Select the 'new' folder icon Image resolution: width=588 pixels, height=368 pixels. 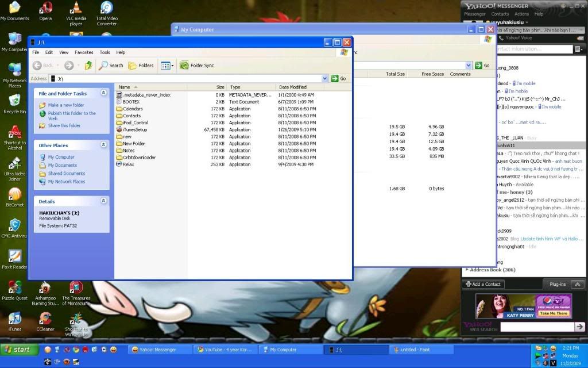pyautogui.click(x=119, y=137)
